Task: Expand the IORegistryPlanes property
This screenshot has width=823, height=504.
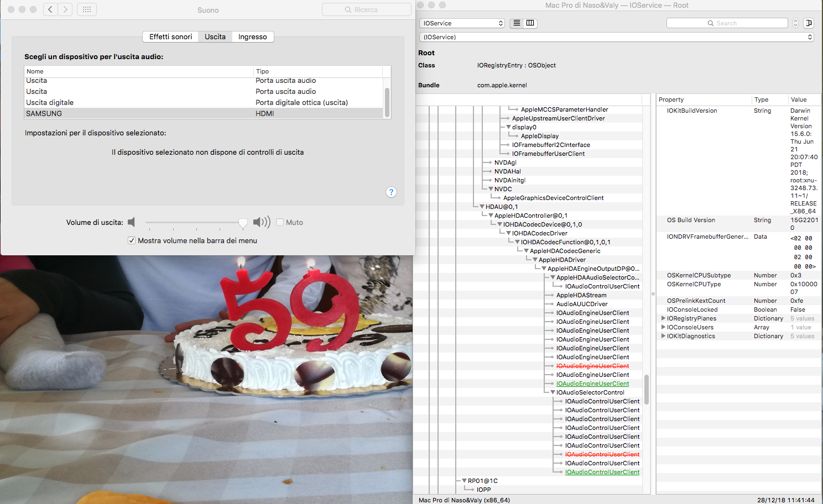Action: coord(663,318)
